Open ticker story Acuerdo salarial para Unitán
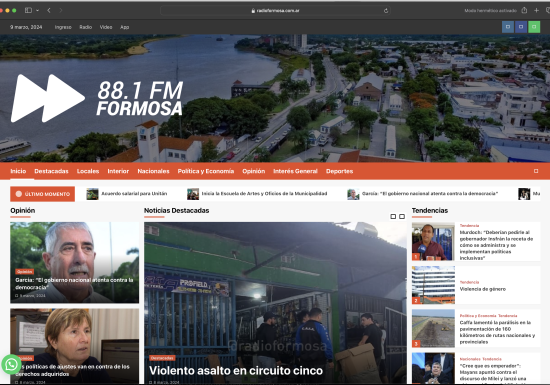 (134, 194)
